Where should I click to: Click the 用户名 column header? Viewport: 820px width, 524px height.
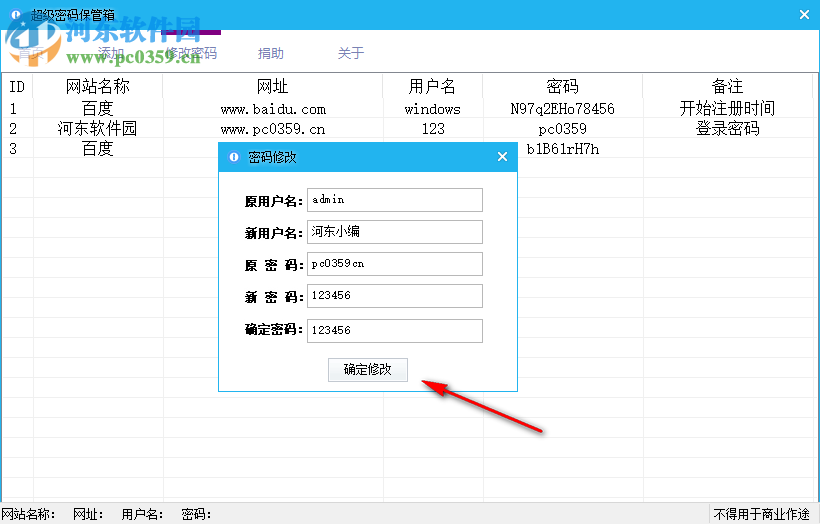[x=432, y=86]
